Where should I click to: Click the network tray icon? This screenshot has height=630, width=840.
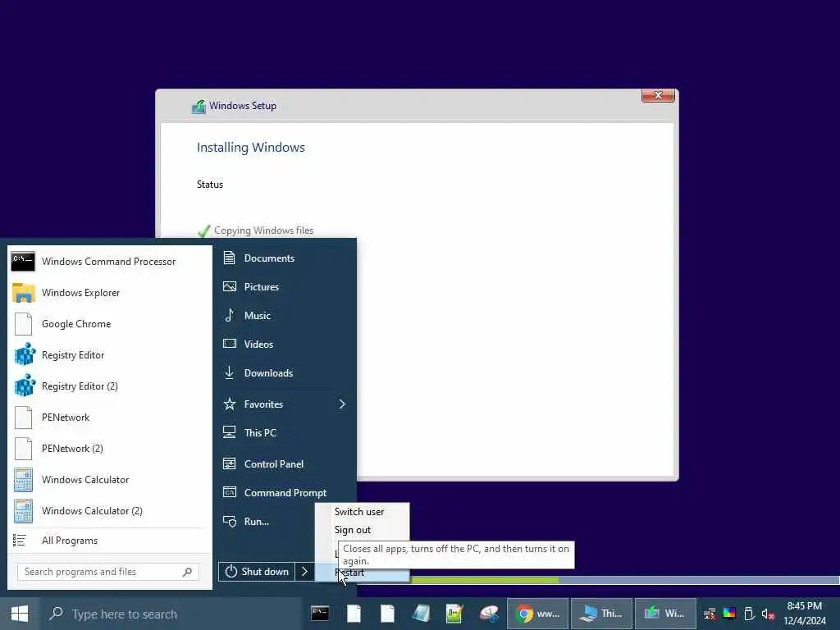click(710, 614)
